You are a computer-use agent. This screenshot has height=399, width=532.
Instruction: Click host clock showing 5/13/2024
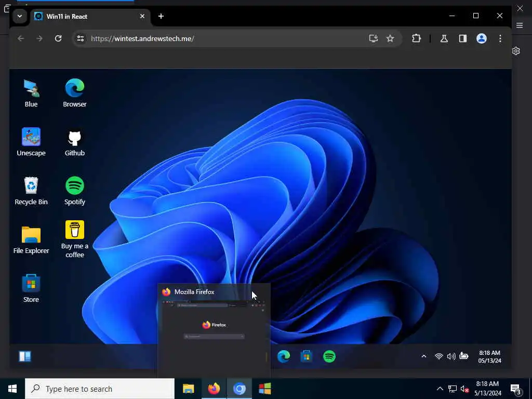point(487,389)
